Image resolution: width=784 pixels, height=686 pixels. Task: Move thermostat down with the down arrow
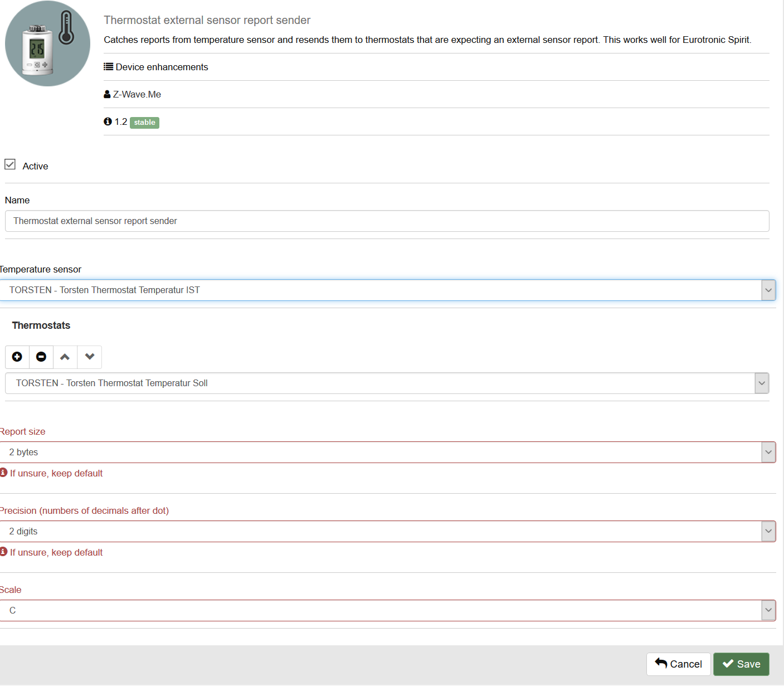tap(90, 357)
